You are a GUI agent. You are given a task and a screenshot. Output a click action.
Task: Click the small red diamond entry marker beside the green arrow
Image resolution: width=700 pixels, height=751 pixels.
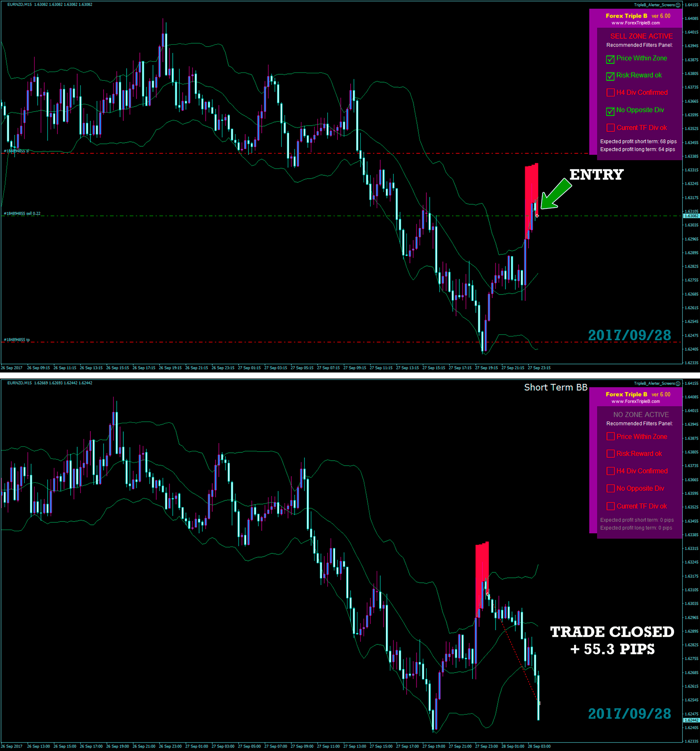[x=537, y=216]
